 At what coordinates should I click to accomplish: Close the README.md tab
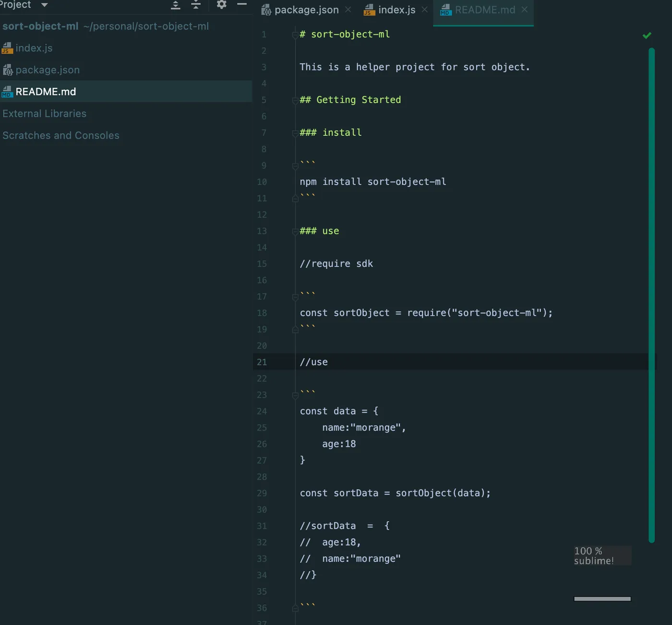tap(525, 10)
